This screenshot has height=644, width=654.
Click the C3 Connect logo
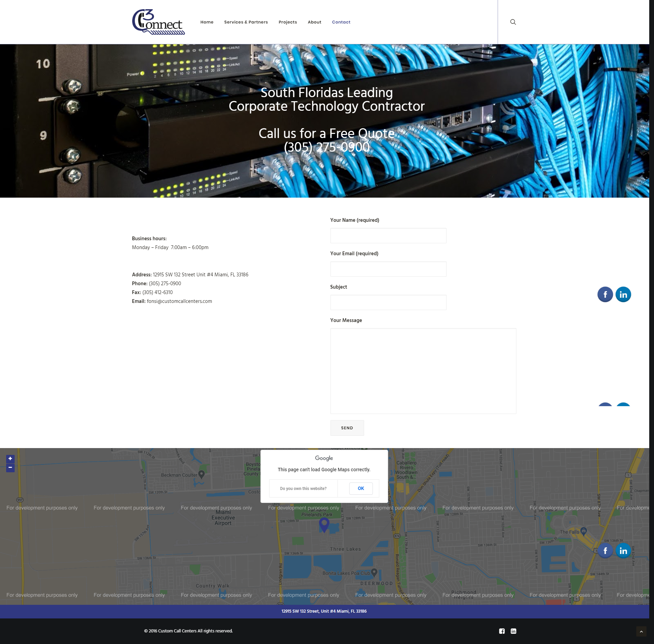click(158, 22)
